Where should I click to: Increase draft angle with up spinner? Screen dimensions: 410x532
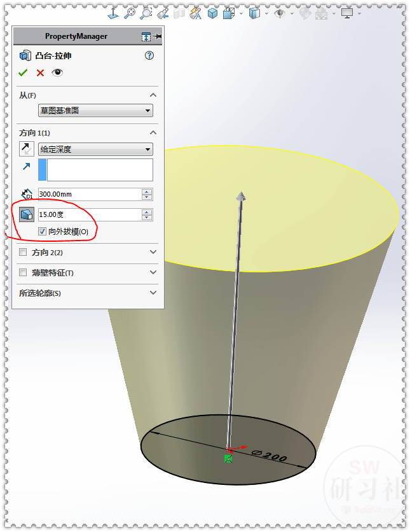(x=147, y=212)
